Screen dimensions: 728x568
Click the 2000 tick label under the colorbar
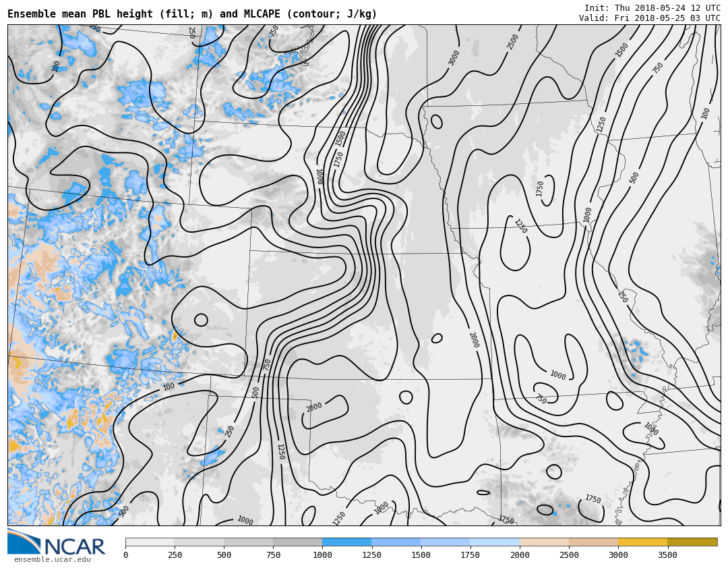click(520, 555)
